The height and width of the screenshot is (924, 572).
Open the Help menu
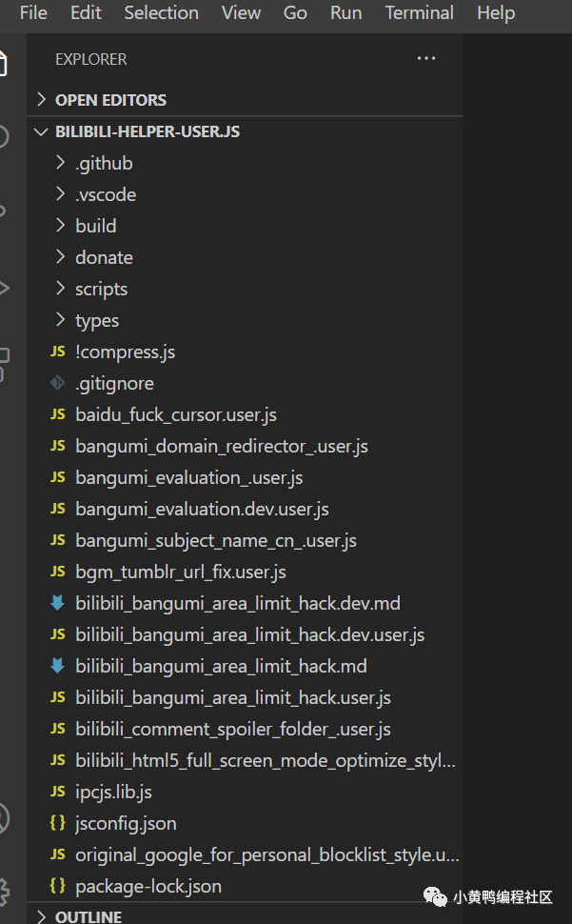[496, 12]
